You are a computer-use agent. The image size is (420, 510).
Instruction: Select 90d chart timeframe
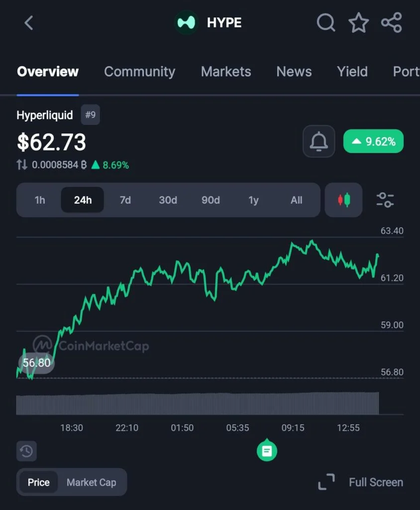click(210, 200)
